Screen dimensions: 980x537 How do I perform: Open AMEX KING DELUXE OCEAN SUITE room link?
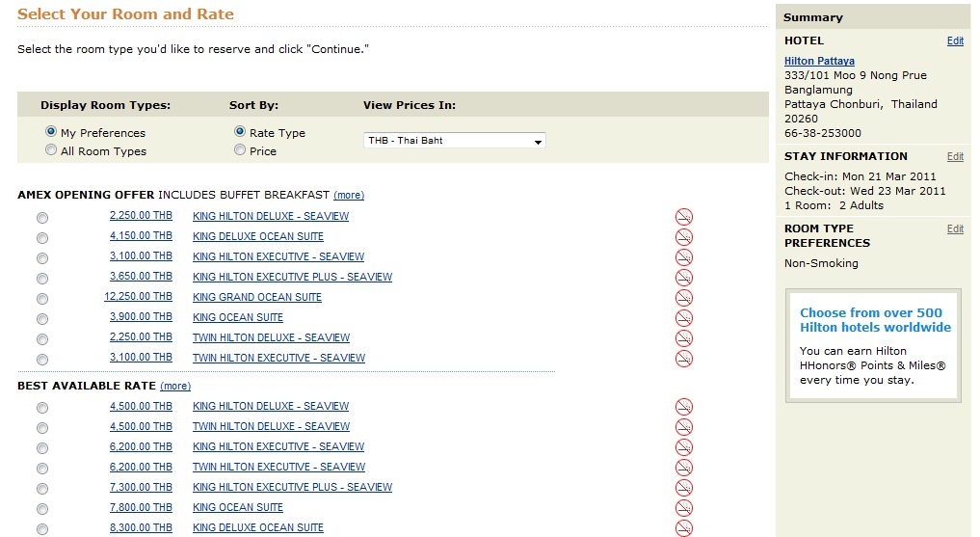coord(258,236)
